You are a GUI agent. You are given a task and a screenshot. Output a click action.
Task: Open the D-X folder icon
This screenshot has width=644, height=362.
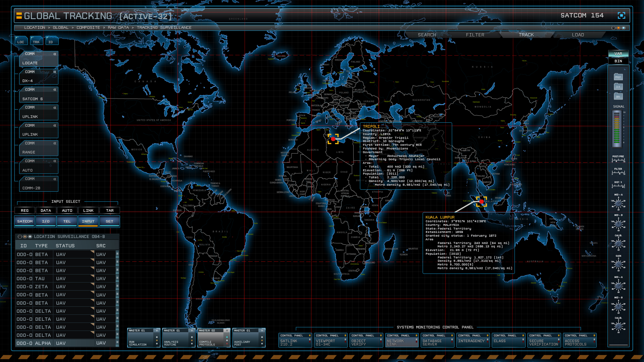coord(618,87)
